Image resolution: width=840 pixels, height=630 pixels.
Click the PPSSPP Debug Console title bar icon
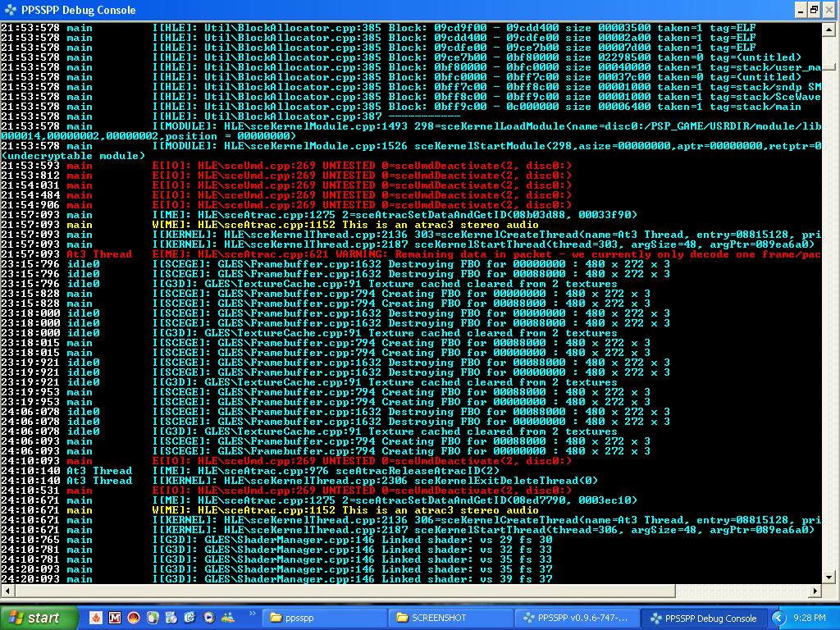[x=11, y=10]
